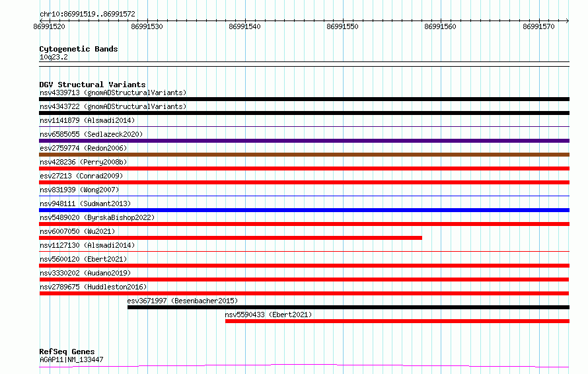588x374 pixels.
Task: Click nsv428236 (Perry2008b) label
Action: 83,162
